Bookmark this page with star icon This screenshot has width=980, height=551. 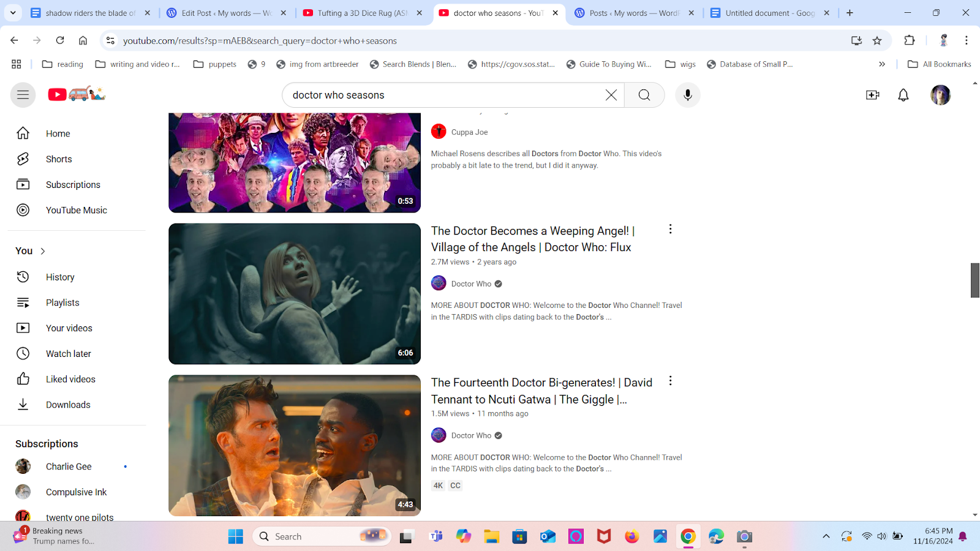click(x=877, y=40)
